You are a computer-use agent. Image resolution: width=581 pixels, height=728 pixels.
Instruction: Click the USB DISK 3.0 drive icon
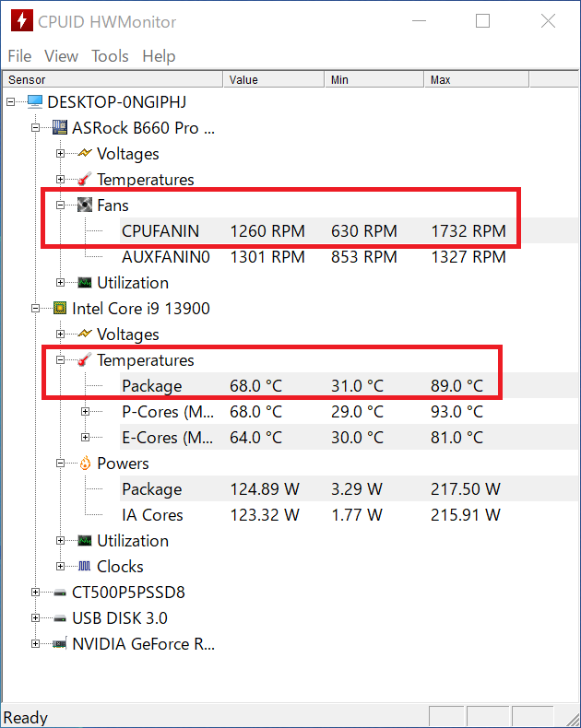pyautogui.click(x=60, y=618)
